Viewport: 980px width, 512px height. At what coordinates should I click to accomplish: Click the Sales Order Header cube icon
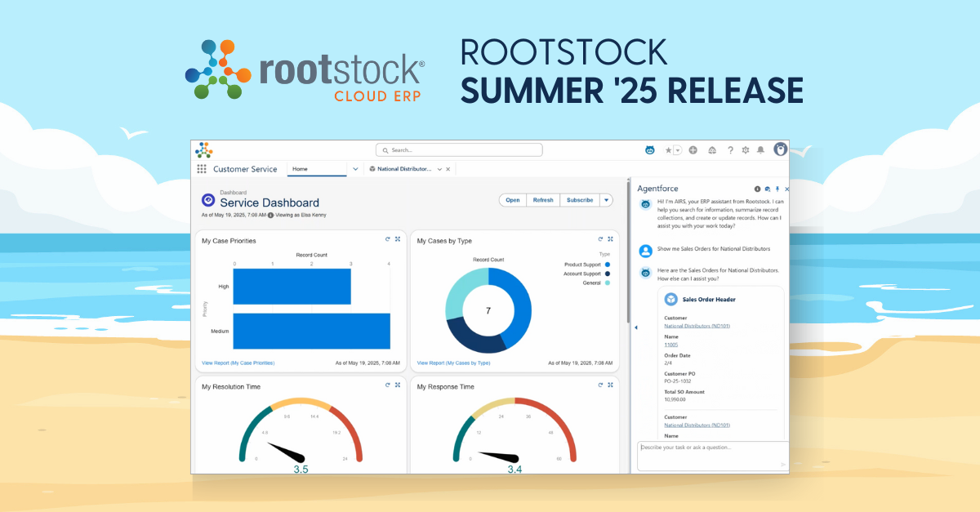click(x=671, y=299)
